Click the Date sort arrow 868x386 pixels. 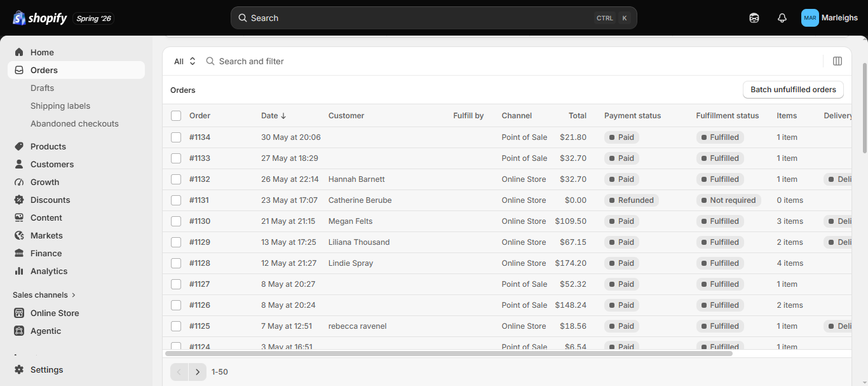pyautogui.click(x=283, y=116)
